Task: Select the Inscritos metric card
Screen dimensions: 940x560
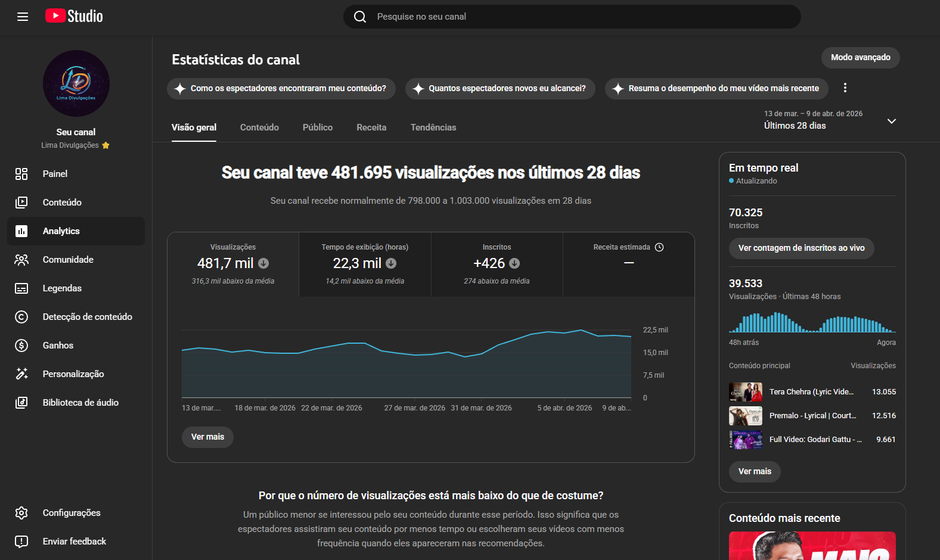Action: pos(497,264)
